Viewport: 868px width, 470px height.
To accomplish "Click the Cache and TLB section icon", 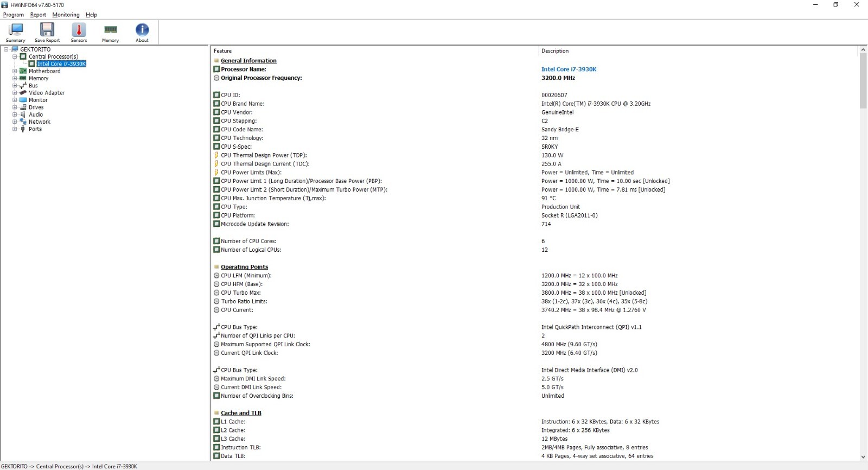I will pyautogui.click(x=216, y=413).
